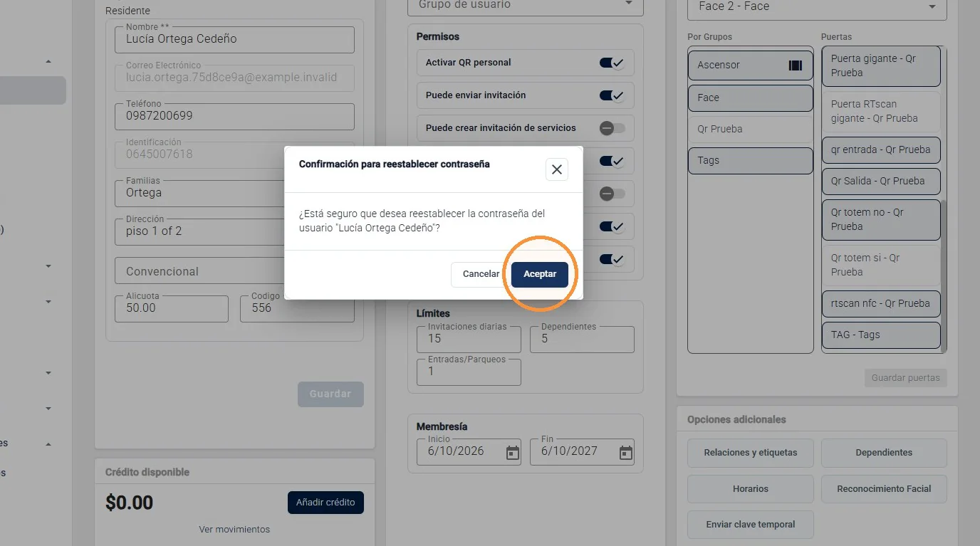This screenshot has width=980, height=546.
Task: Select the Tags group
Action: (750, 161)
